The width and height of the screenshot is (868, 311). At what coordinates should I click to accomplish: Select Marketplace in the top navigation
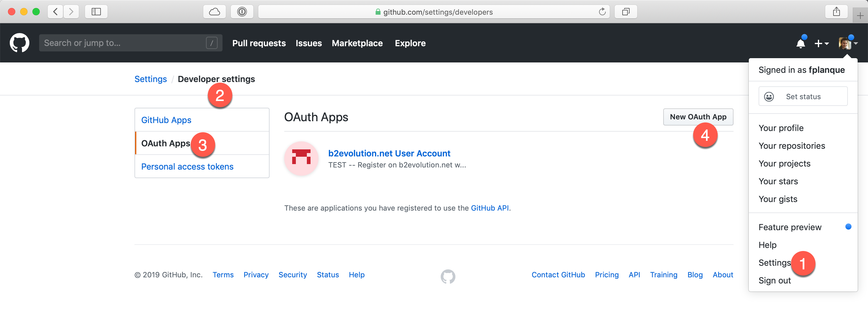tap(357, 43)
